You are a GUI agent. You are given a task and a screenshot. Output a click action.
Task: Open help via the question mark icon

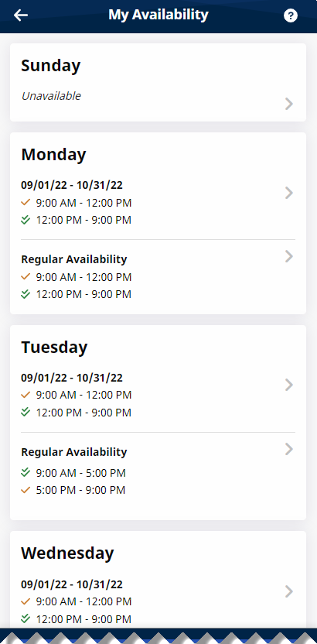pos(291,16)
